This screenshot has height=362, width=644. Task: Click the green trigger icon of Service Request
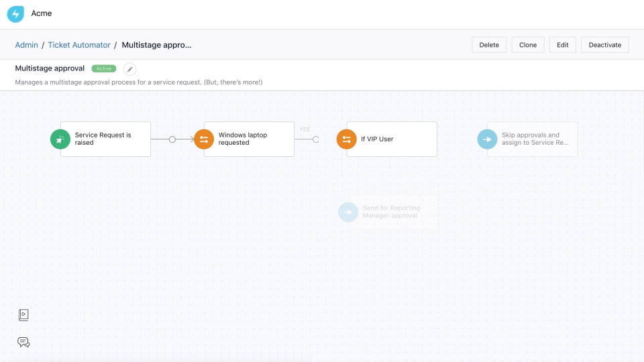[60, 139]
